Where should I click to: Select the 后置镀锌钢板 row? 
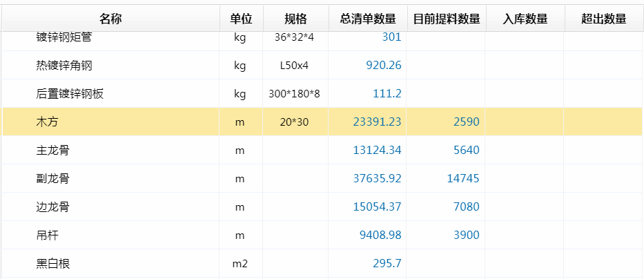(70, 94)
